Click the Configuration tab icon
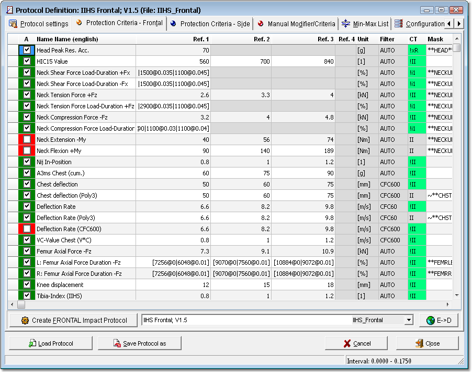The width and height of the screenshot is (472, 373). coord(399,24)
